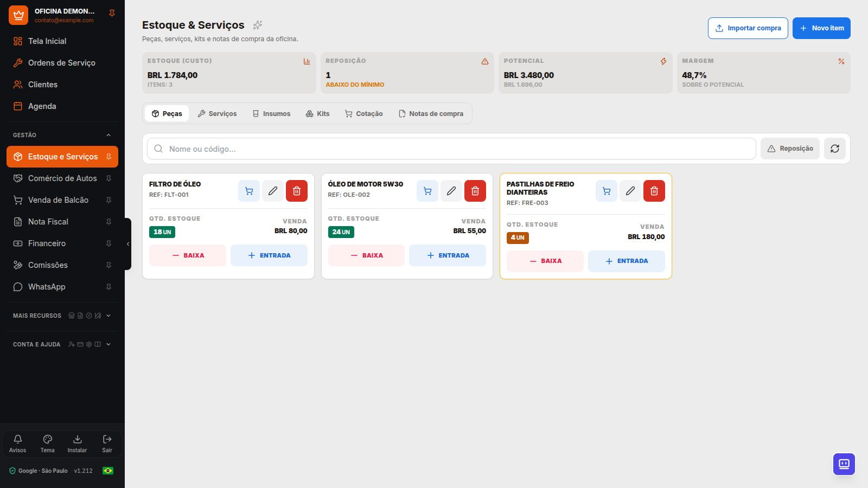
Task: Focus the Nome ou código search field
Action: [x=451, y=149]
